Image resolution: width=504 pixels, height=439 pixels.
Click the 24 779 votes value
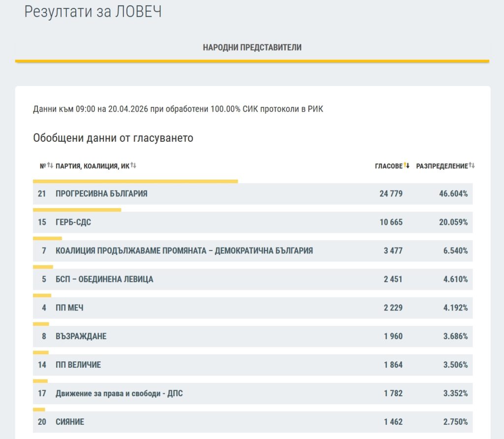pos(391,194)
